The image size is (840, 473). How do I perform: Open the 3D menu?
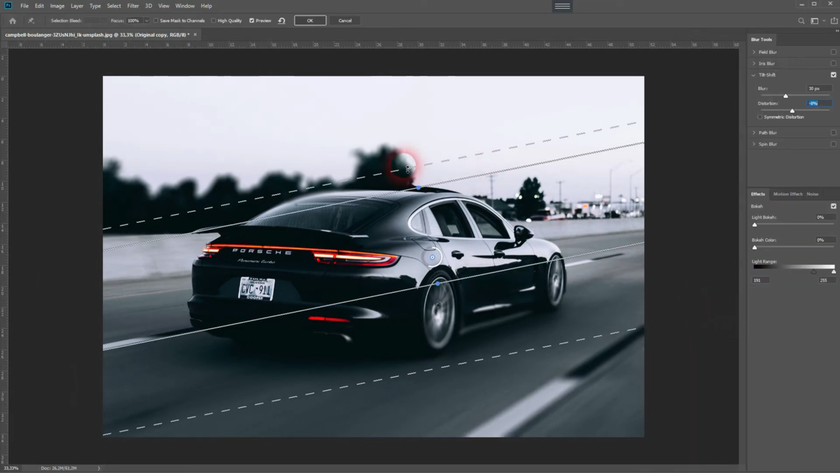click(148, 6)
